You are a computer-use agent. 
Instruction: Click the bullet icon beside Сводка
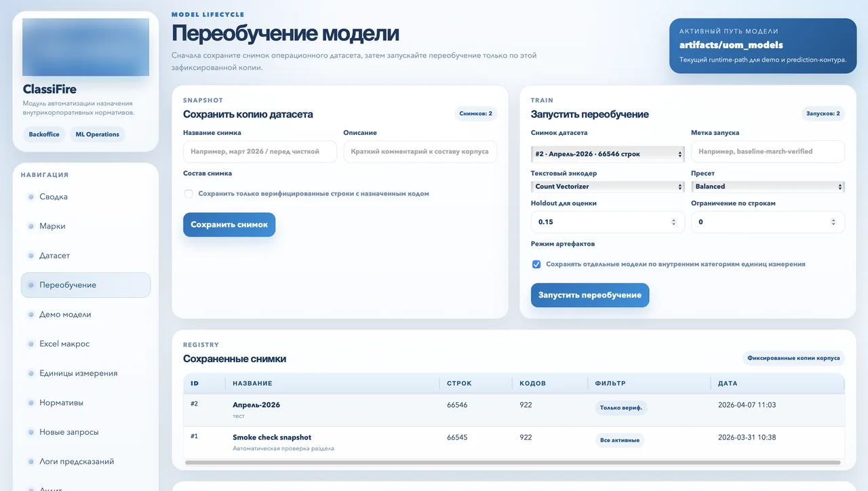pos(31,197)
